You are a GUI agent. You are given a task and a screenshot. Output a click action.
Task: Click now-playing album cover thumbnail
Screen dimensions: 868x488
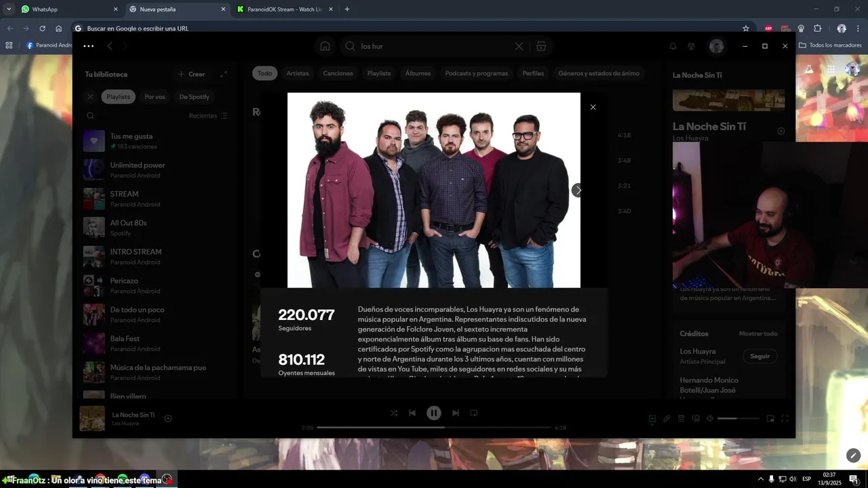tap(92, 418)
